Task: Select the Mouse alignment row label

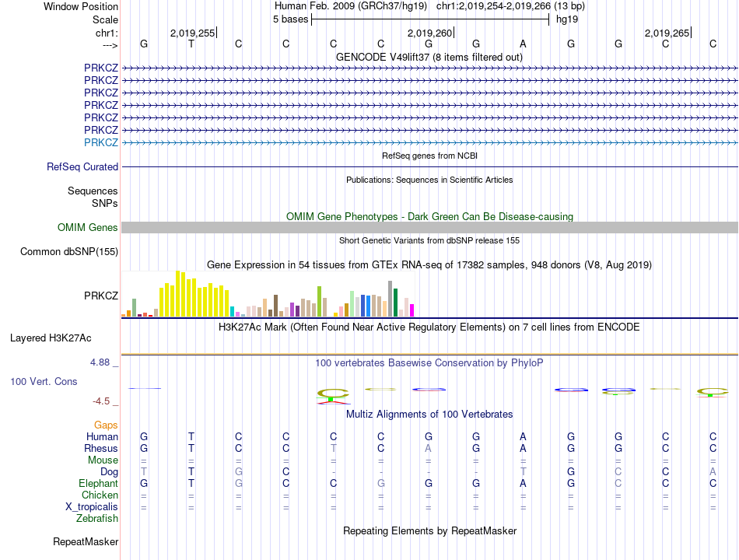Action: point(103,460)
